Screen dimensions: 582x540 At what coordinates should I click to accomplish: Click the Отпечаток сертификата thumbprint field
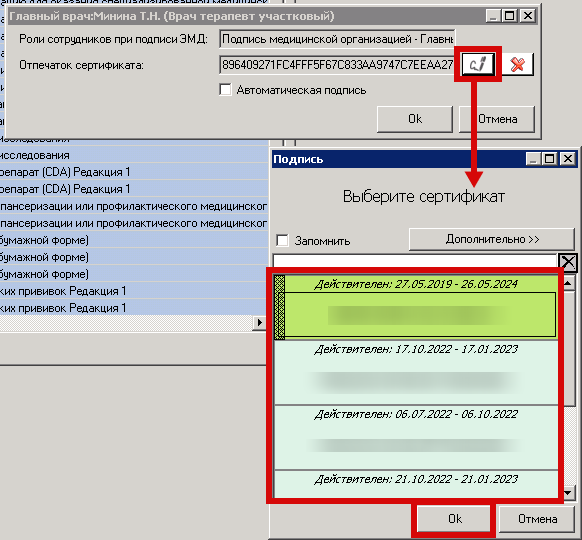click(x=337, y=65)
